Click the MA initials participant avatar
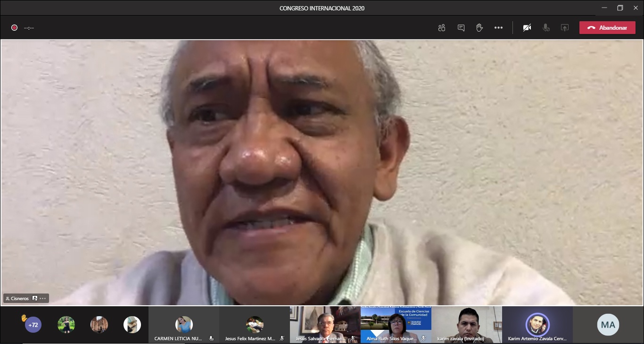 pos(608,325)
